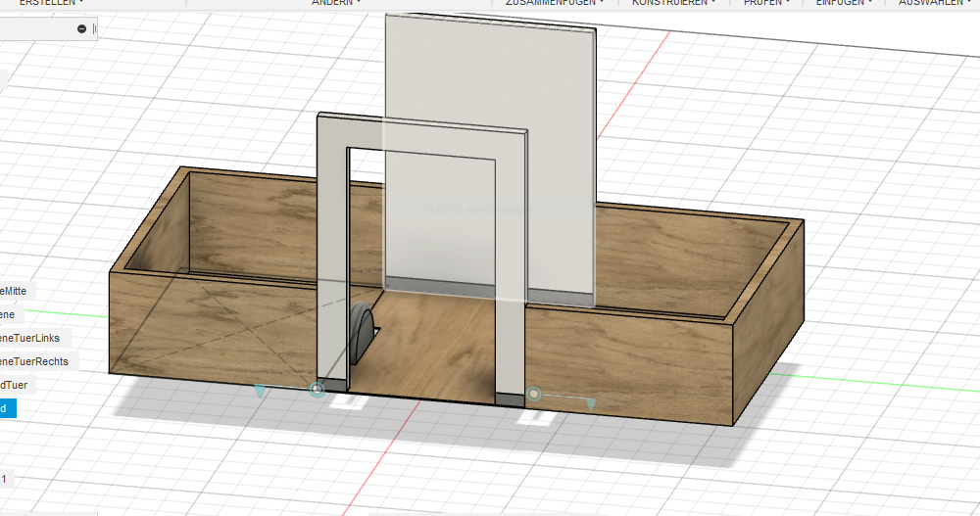Click the white door frame body

coord(333,245)
